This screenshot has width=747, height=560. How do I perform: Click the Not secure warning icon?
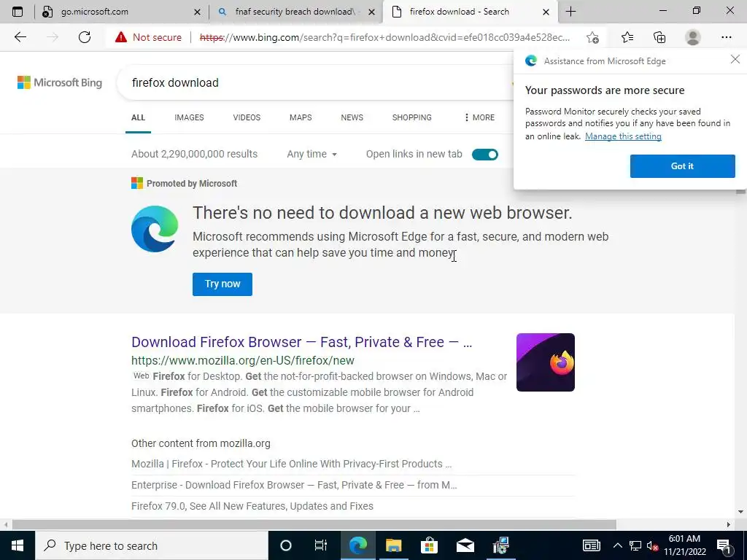pyautogui.click(x=121, y=37)
